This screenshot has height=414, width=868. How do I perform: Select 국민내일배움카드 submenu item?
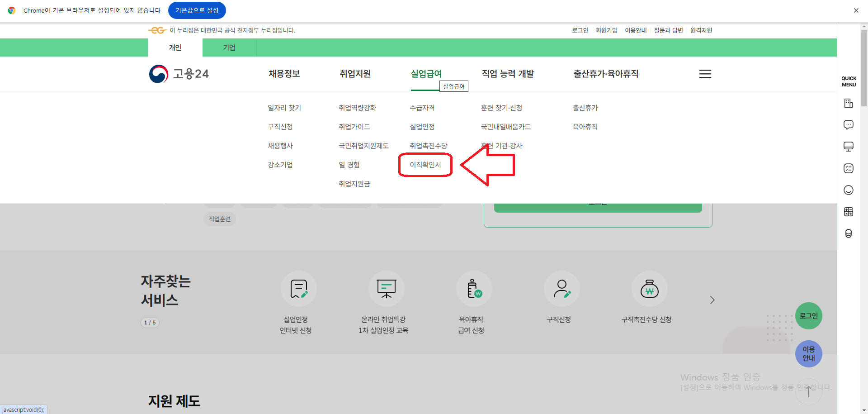click(506, 127)
